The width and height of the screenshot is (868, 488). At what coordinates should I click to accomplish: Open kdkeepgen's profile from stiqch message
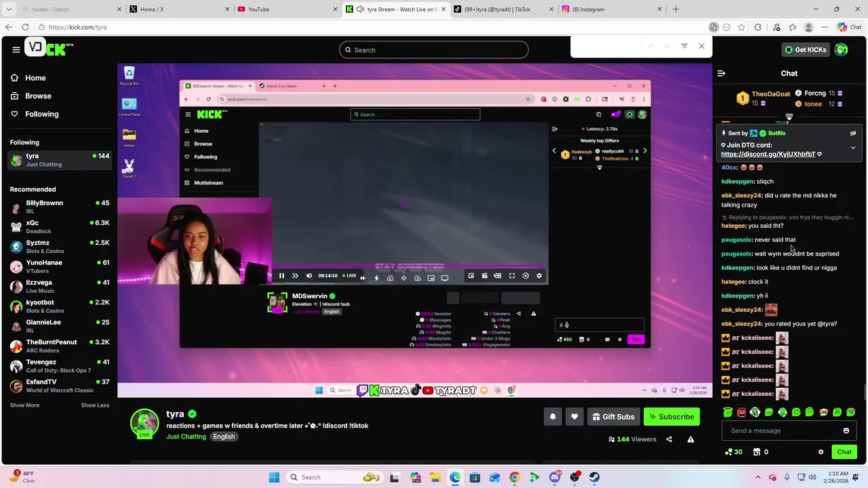tap(737, 182)
